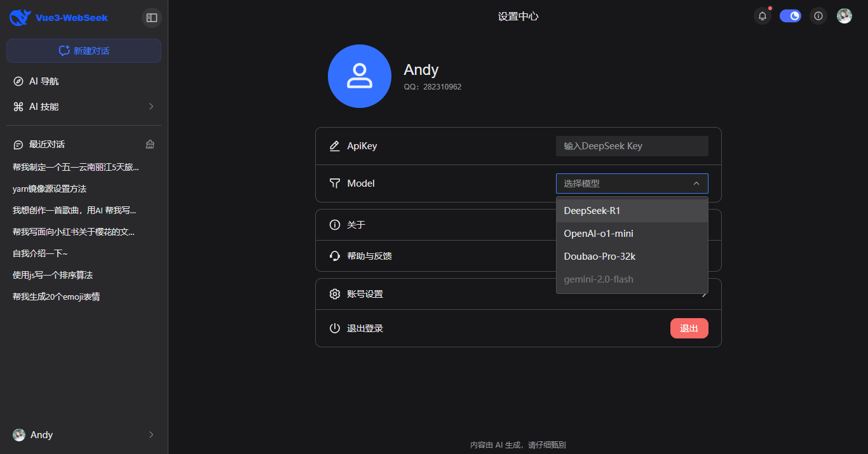Screen dimensions: 868x454
Task: Expand AI 技能 chevron arrow
Action: click(x=151, y=107)
